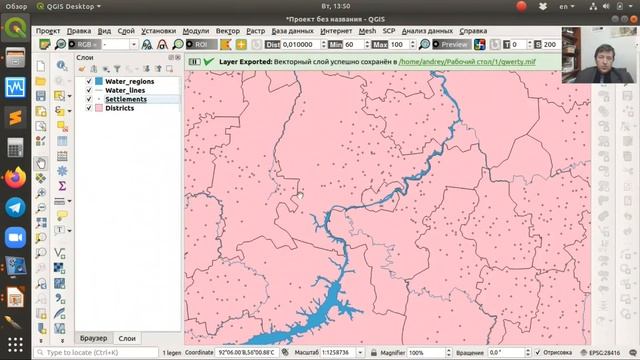Click the Type to locate search field
The height and width of the screenshot is (360, 640).
click(x=96, y=352)
